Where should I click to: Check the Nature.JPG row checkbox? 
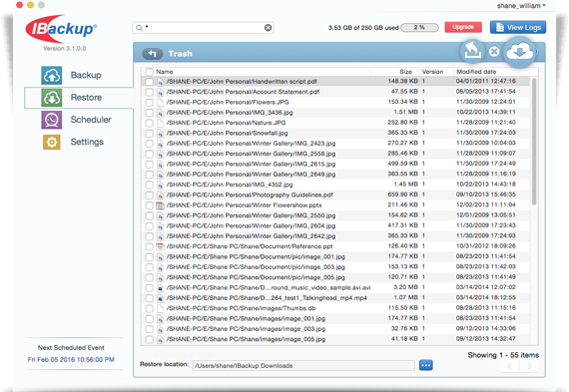point(149,123)
